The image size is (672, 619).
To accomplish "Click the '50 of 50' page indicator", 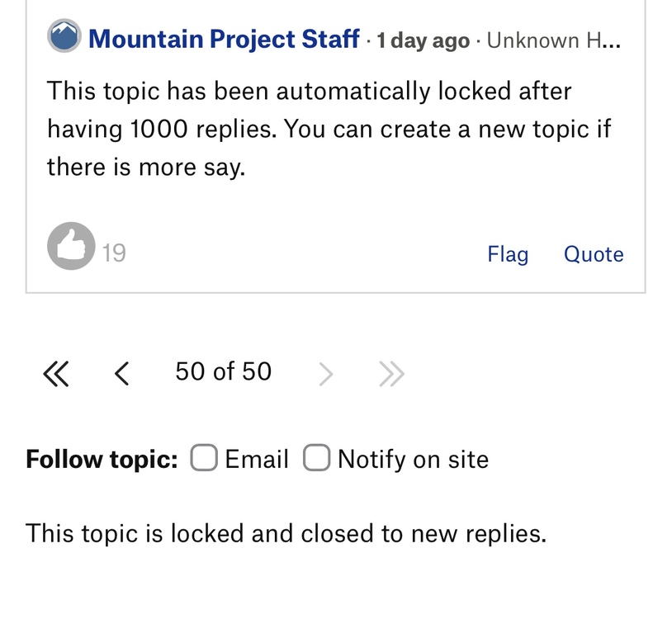I will pyautogui.click(x=223, y=371).
